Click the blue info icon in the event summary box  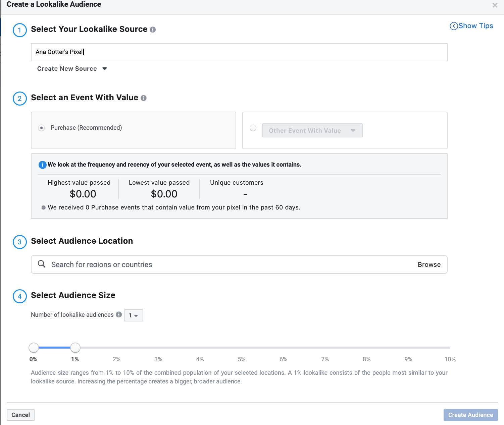[x=42, y=165]
